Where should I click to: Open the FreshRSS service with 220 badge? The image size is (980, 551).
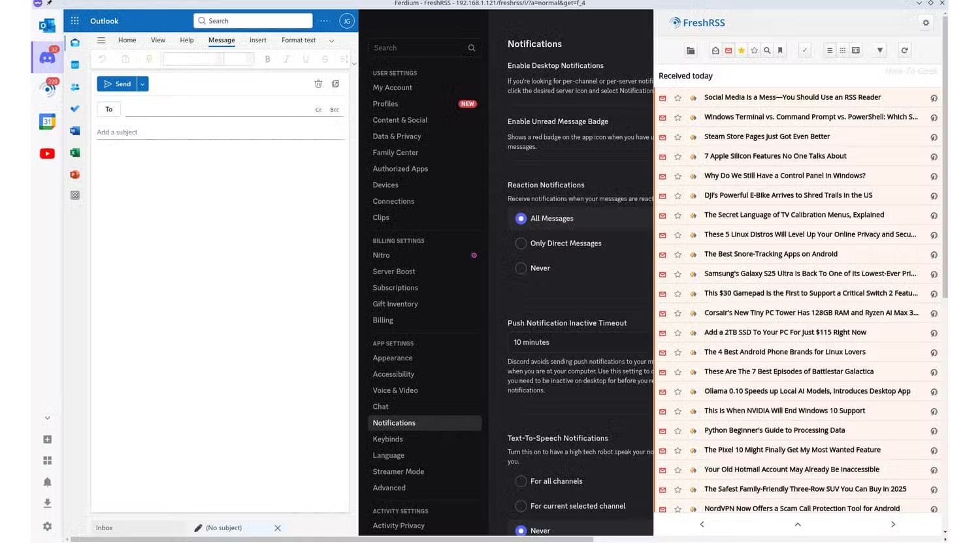pos(47,89)
